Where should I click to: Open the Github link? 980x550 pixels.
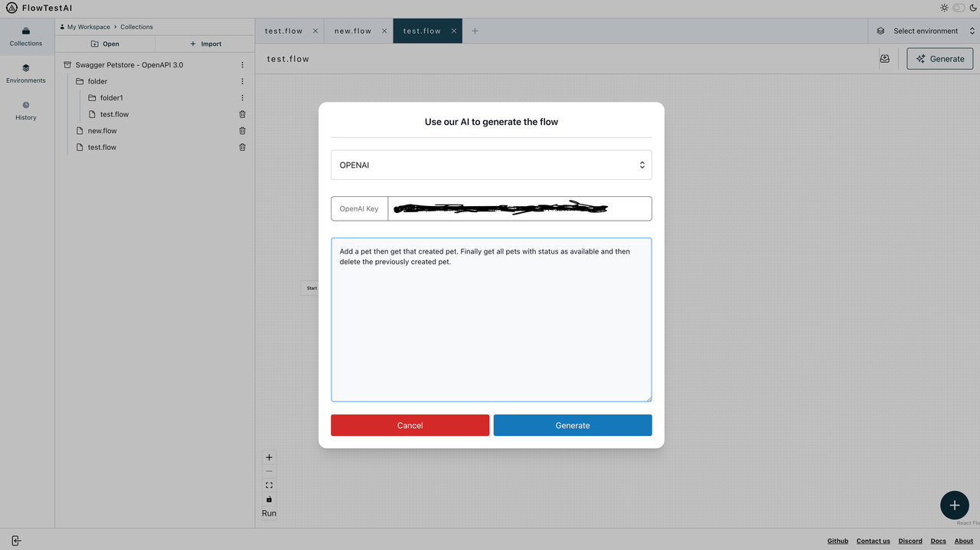[838, 541]
